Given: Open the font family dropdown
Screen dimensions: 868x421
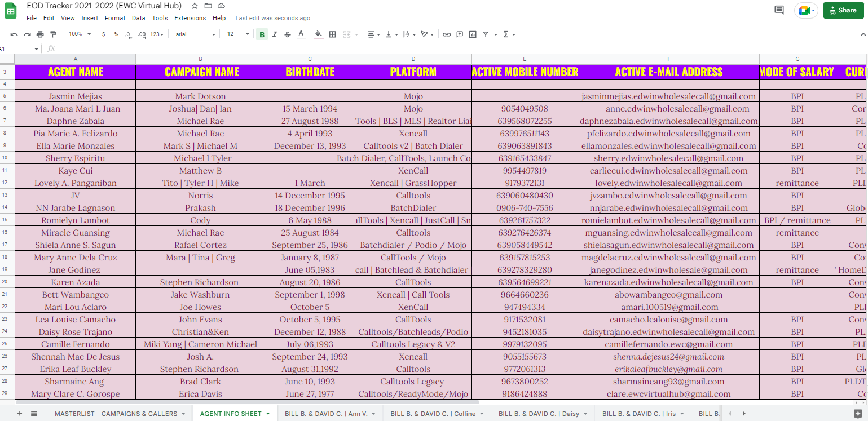Looking at the screenshot, I should coord(196,34).
